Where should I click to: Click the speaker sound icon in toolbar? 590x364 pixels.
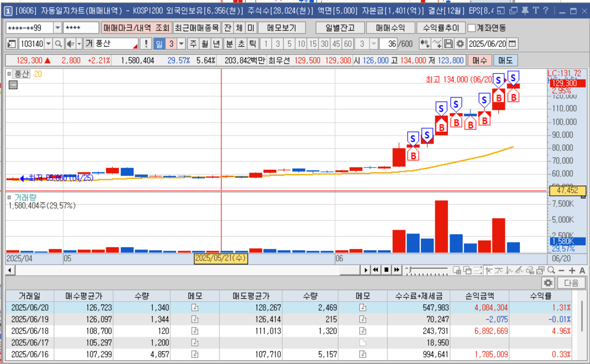(x=71, y=43)
